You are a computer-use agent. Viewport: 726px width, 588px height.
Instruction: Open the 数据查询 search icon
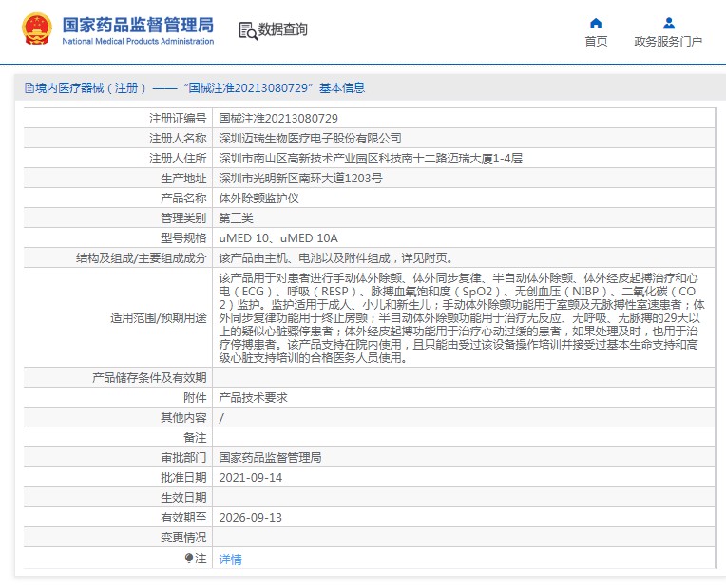(x=248, y=31)
